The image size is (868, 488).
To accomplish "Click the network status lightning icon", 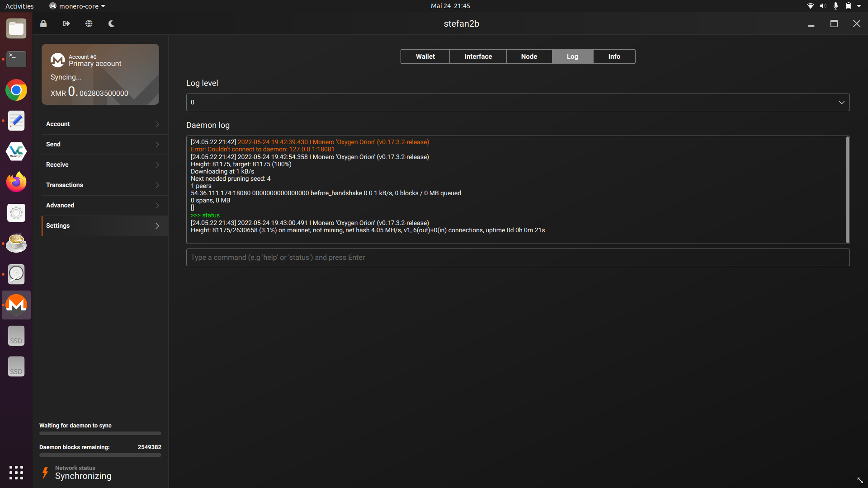I will (x=45, y=473).
